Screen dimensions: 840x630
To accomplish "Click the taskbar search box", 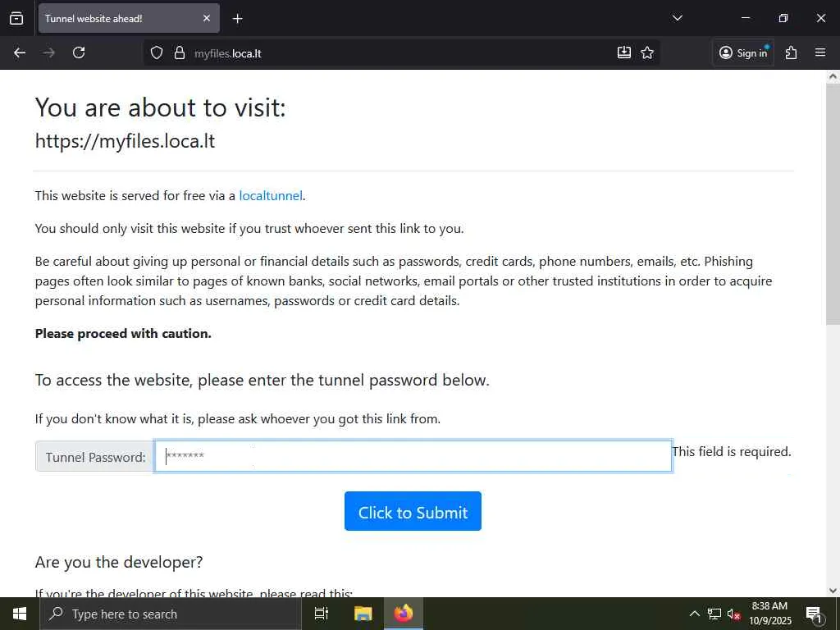I will pos(171,614).
